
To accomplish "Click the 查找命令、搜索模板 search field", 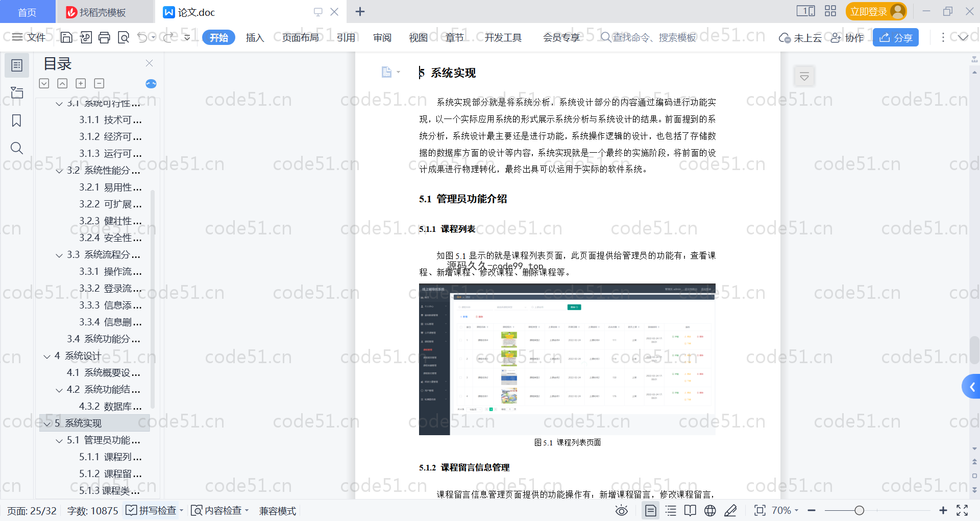I will coord(648,37).
